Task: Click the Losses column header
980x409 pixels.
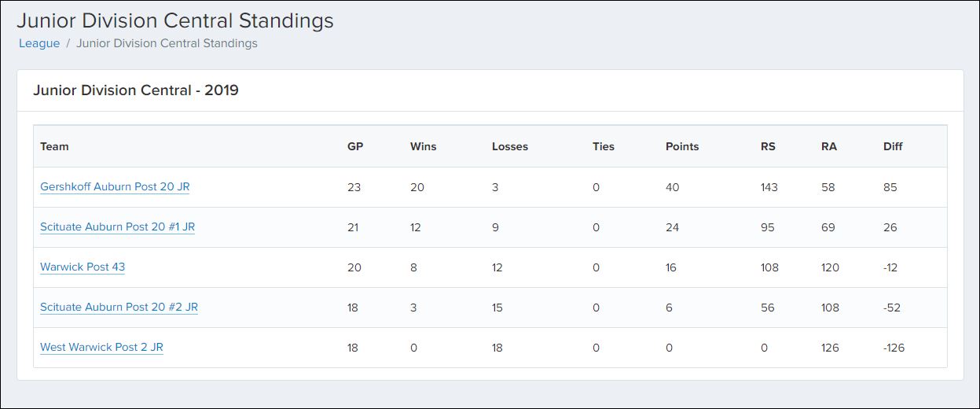Action: pyautogui.click(x=510, y=146)
